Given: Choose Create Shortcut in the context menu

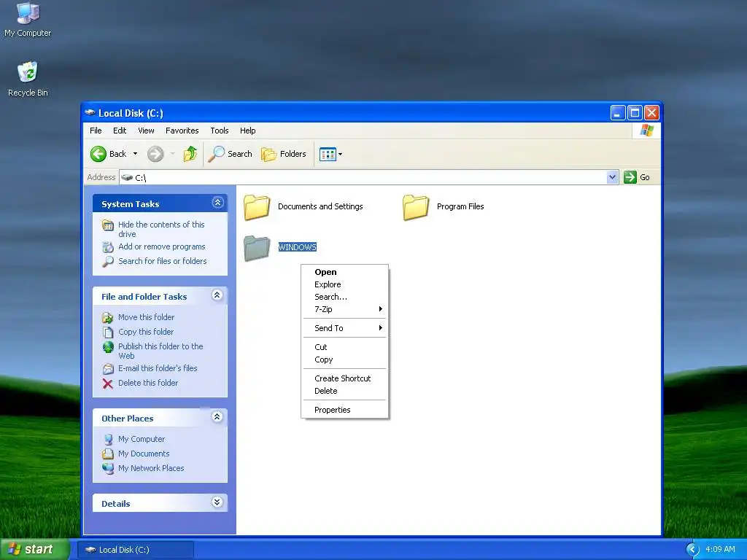Looking at the screenshot, I should (x=344, y=378).
